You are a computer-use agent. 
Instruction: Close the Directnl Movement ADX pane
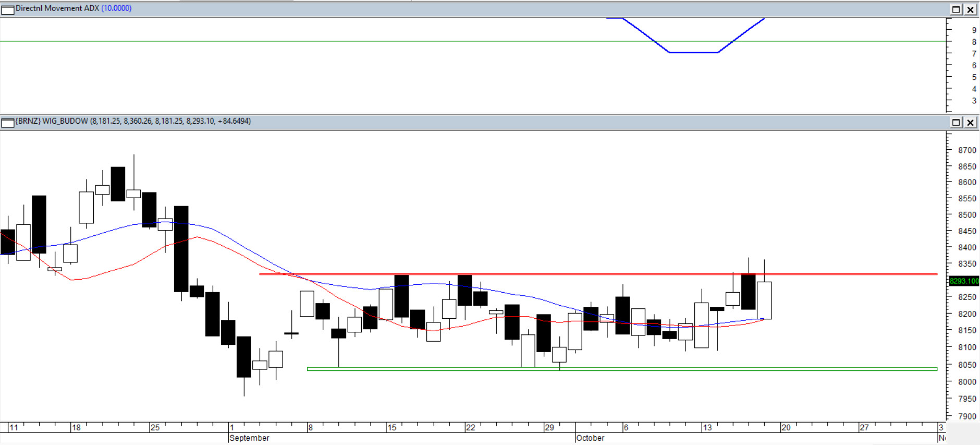(x=970, y=9)
